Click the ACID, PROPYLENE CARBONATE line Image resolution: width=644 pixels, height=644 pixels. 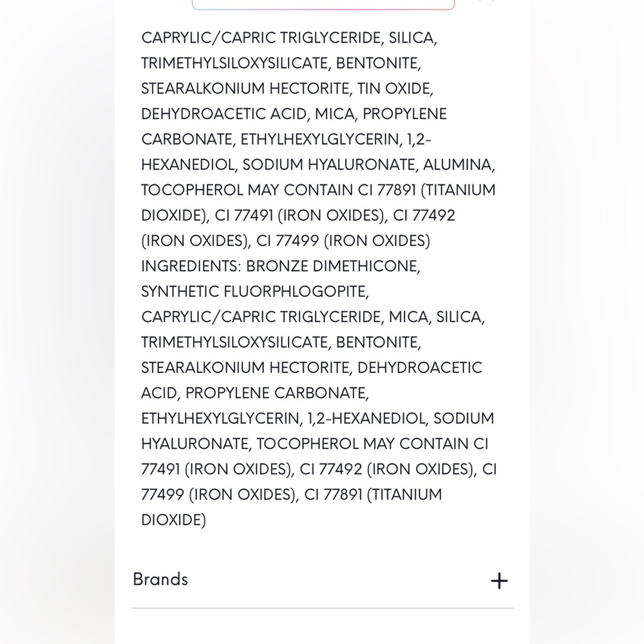(x=255, y=393)
